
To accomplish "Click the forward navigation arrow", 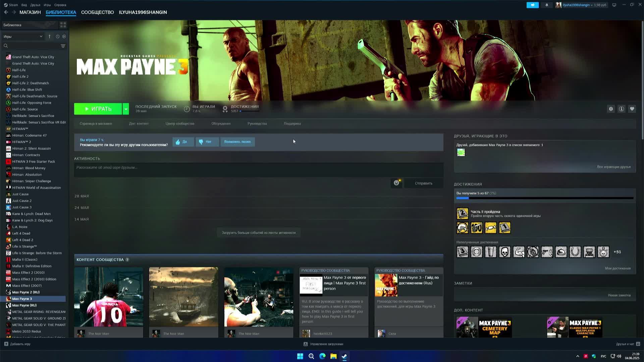I will pos(14,12).
